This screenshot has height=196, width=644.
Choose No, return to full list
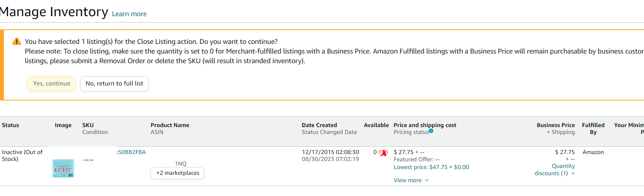click(114, 84)
